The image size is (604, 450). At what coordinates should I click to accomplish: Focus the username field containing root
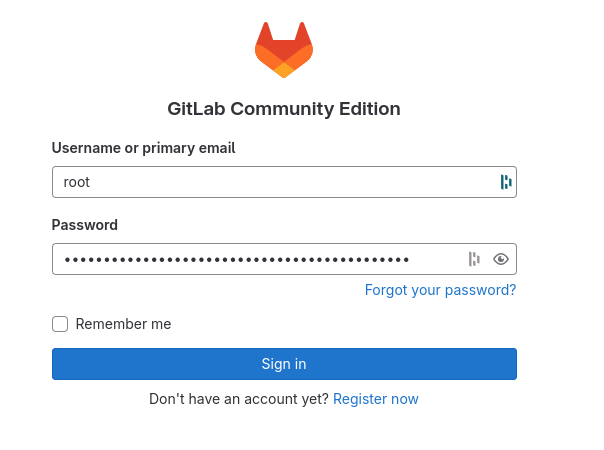(284, 182)
